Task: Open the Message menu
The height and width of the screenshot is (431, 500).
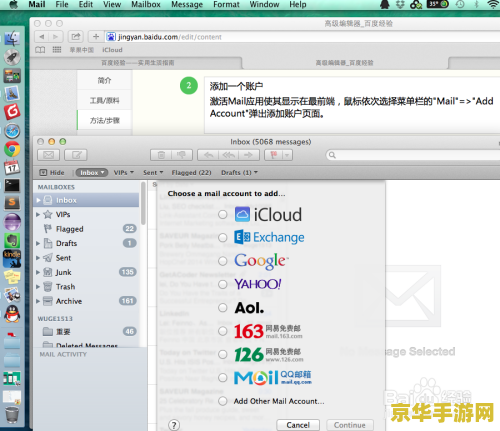Action: (x=187, y=5)
